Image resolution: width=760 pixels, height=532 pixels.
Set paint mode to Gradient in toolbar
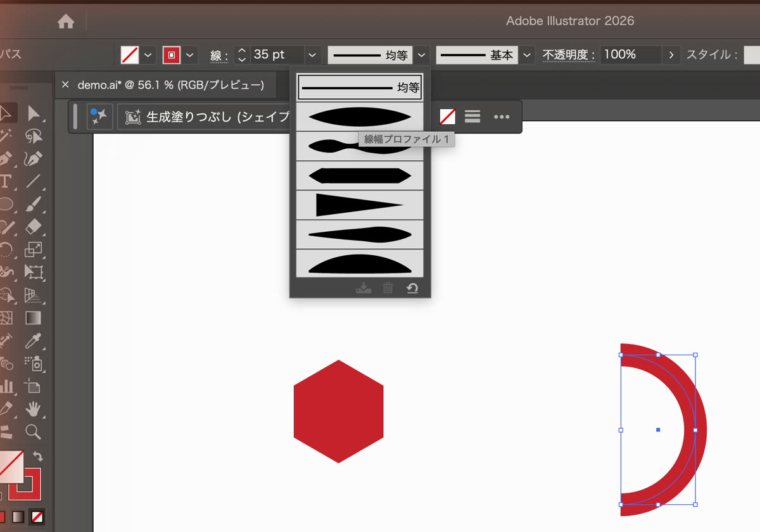tap(18, 517)
